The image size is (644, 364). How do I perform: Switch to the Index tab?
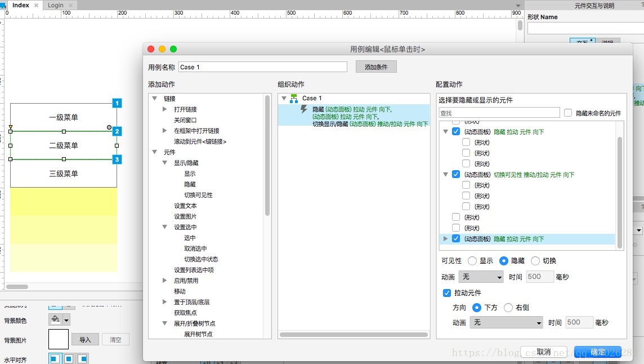pos(20,5)
